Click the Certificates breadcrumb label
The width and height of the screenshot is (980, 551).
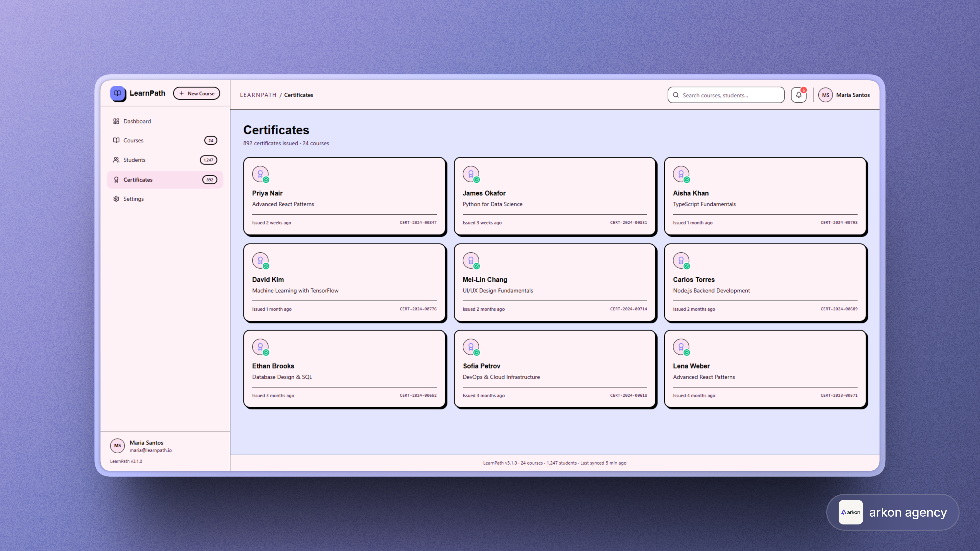[x=298, y=95]
